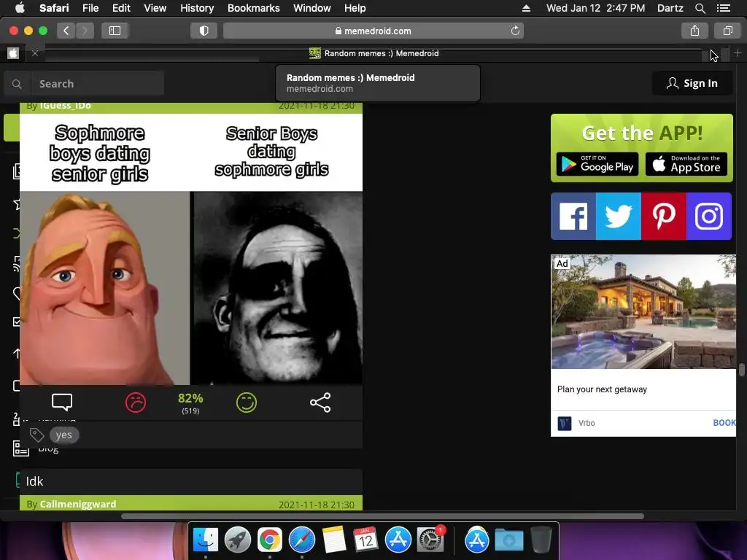Click the horizontal page scrollbar

(382, 516)
